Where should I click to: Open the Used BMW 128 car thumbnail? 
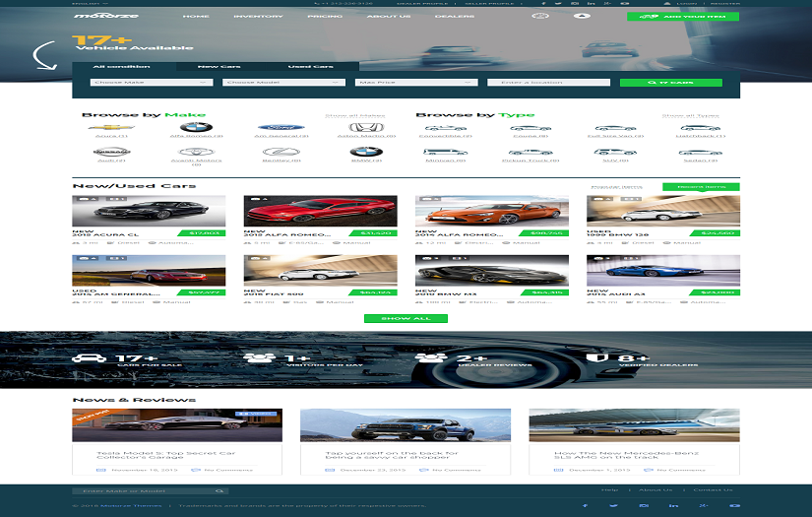(663, 211)
